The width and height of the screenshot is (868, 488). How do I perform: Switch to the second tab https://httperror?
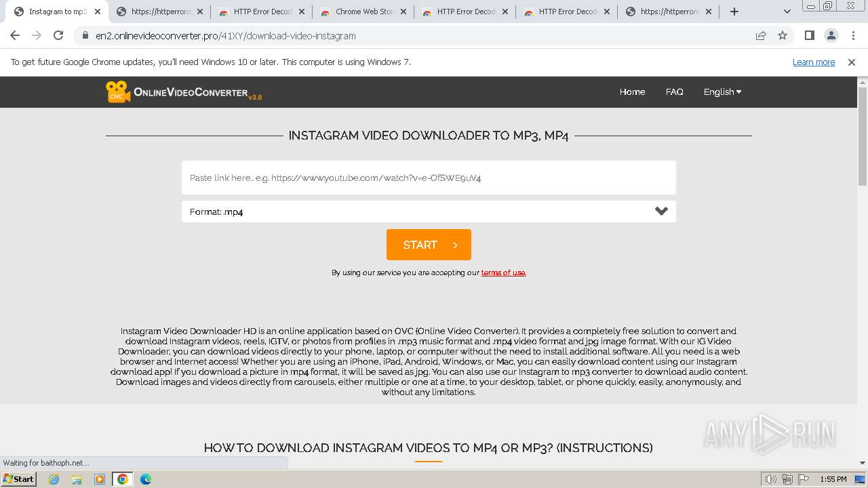click(x=159, y=12)
